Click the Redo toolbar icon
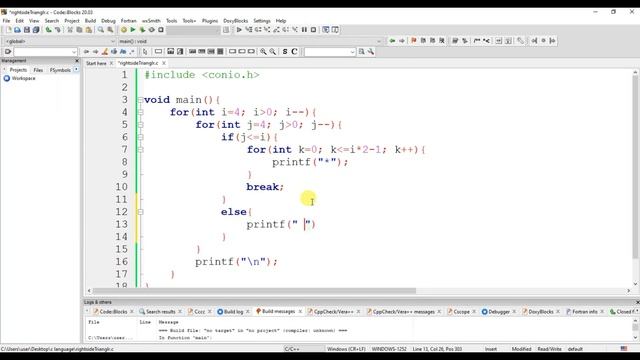 pyautogui.click(x=58, y=30)
